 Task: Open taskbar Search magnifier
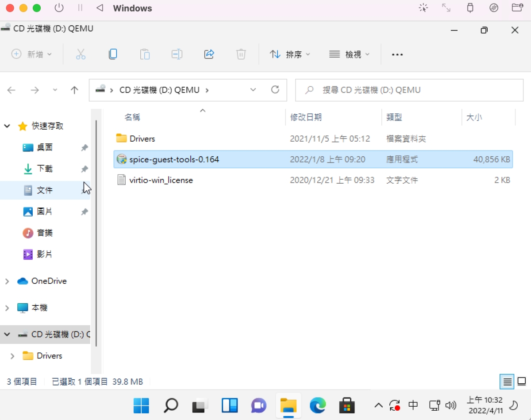pos(171,405)
